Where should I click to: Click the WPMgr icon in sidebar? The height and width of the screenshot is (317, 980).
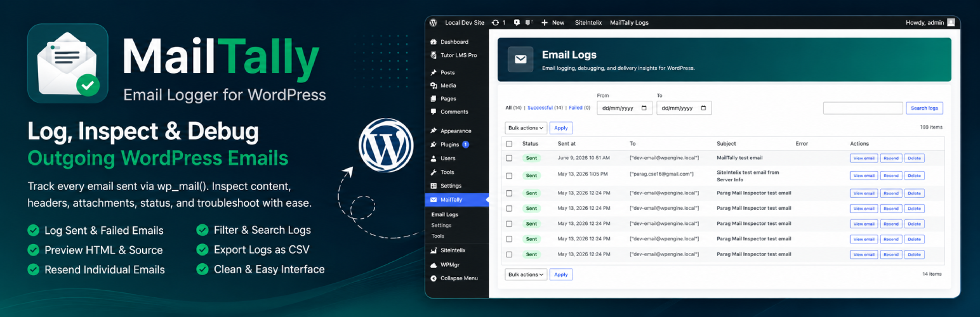click(x=434, y=265)
